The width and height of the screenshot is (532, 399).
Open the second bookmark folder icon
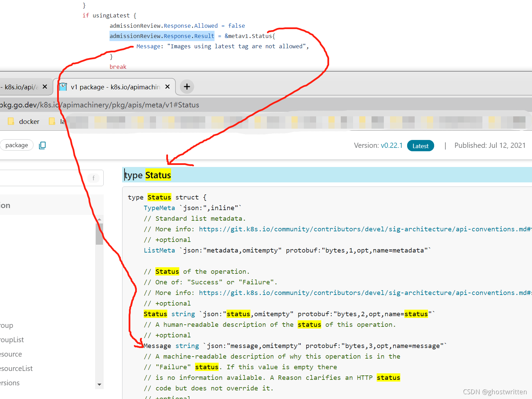click(x=52, y=121)
